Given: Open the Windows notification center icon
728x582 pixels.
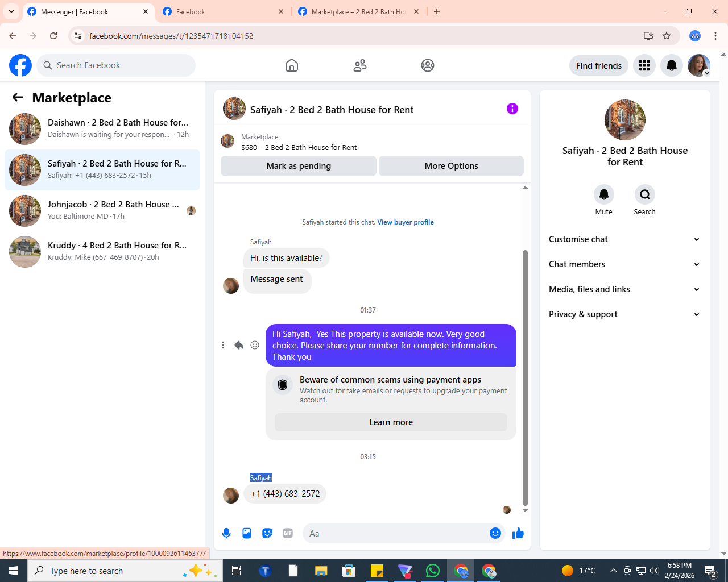Looking at the screenshot, I should click(710, 571).
